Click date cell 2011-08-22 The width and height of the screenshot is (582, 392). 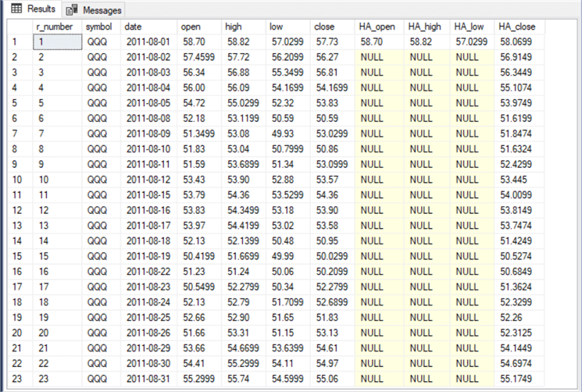(x=149, y=272)
